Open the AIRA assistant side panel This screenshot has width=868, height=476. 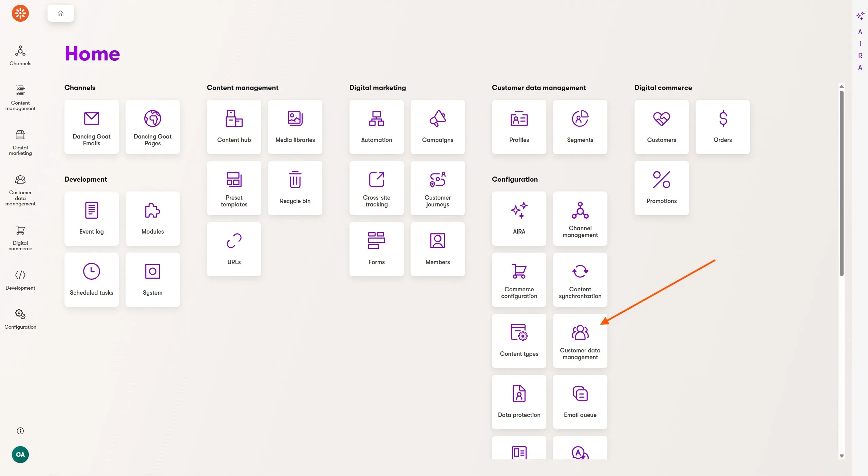(x=860, y=41)
